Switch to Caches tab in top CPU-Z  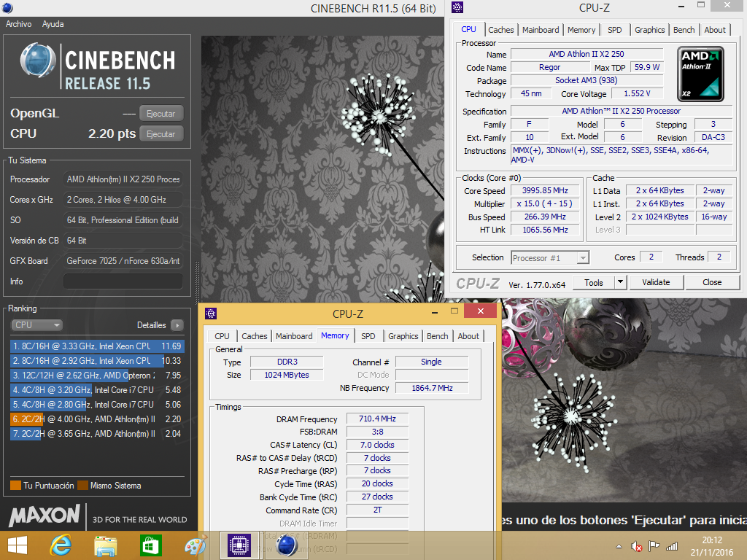[x=501, y=29]
